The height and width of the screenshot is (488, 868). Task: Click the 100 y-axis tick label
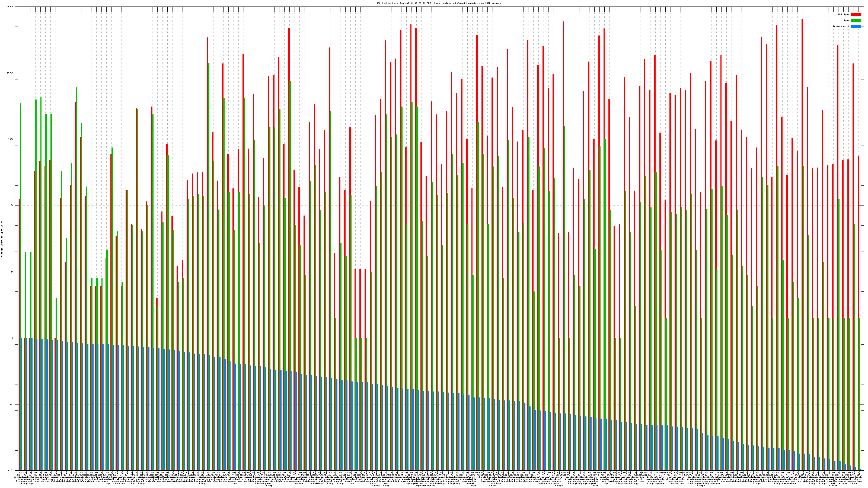12,206
